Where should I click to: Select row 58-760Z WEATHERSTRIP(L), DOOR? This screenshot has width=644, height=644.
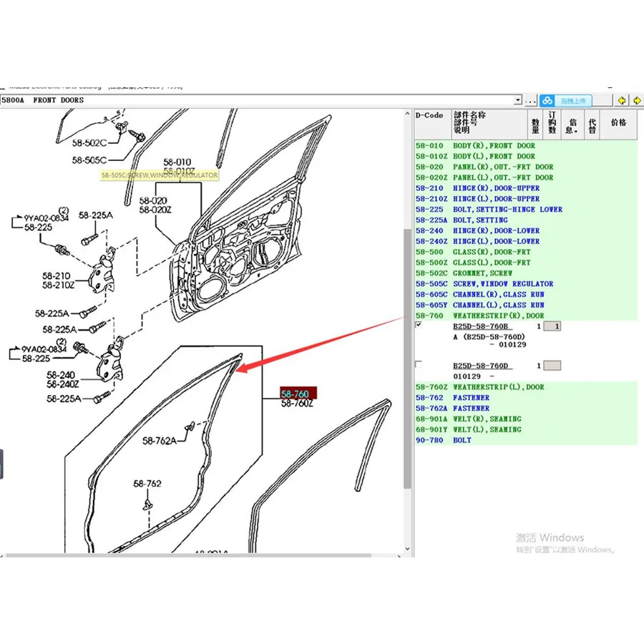click(526, 387)
